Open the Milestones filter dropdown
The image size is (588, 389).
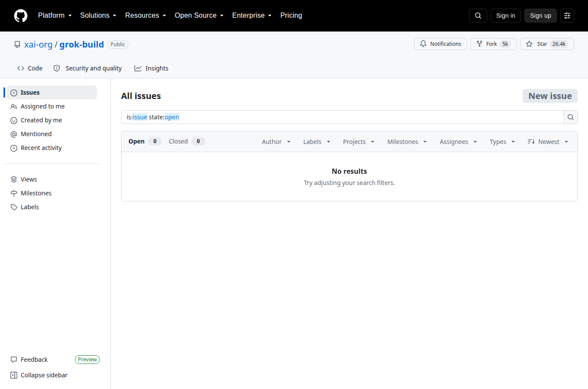point(407,142)
